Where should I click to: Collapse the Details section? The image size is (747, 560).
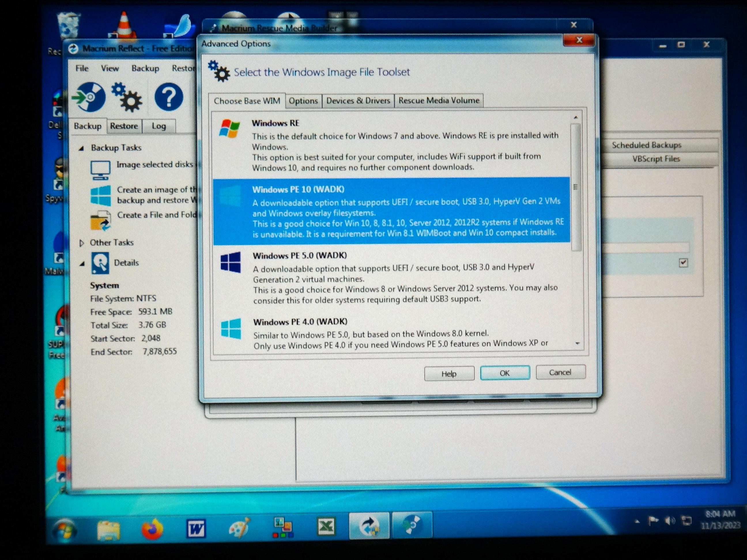click(x=82, y=264)
